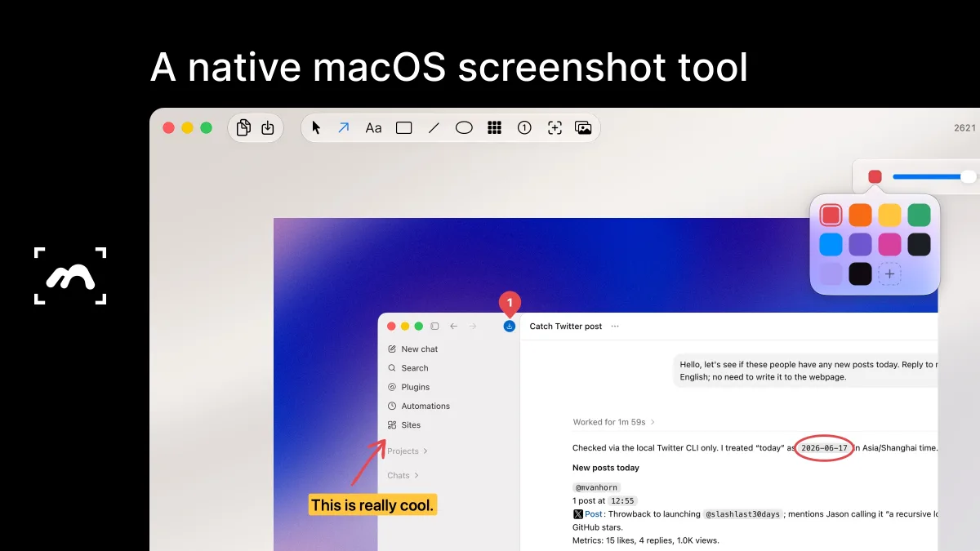980x551 pixels.
Task: Pick the dark charcoal swatch next to pink
Action: point(919,244)
